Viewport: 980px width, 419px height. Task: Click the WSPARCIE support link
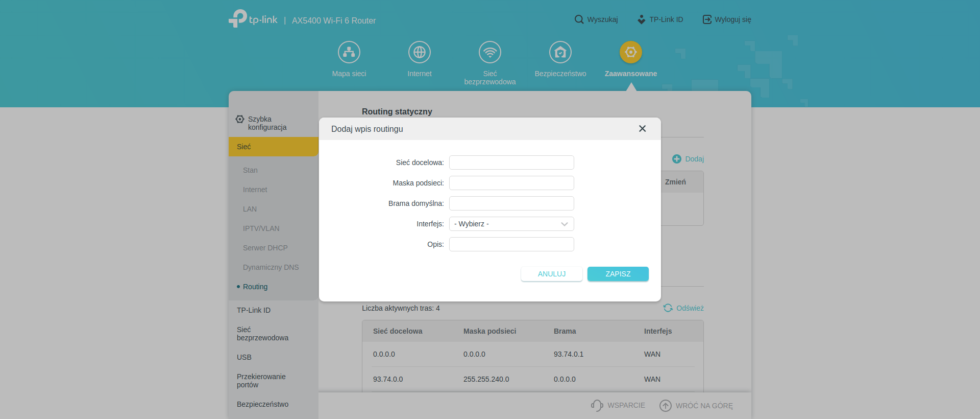(618, 405)
